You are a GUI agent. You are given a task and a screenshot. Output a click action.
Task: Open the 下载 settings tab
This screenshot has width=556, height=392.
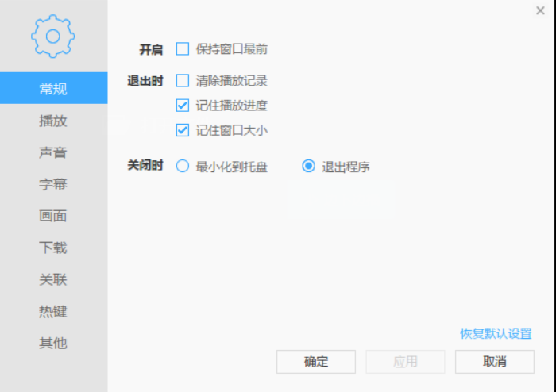(x=53, y=248)
